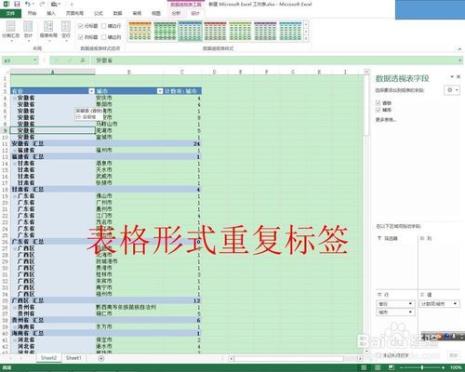Uncheck the 城市 field in field list
Screen dimensions: 465x372
coord(378,109)
